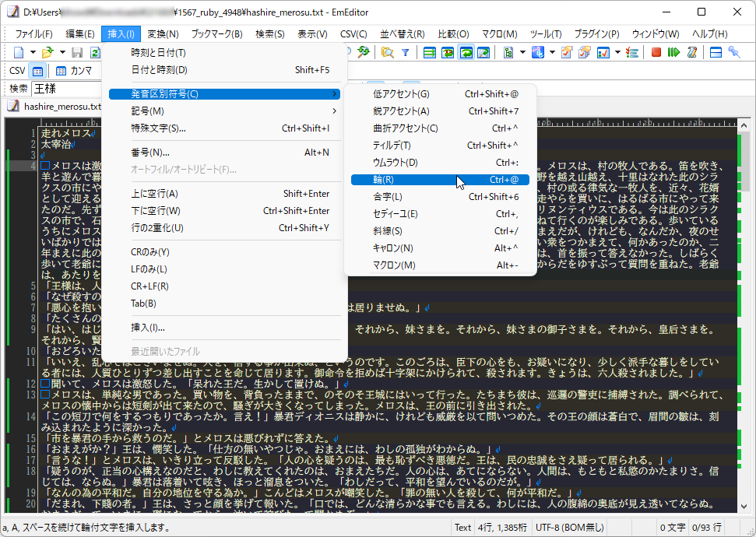Choose 行の2重化(U) menu item
The width and height of the screenshot is (756, 537).
coord(225,228)
